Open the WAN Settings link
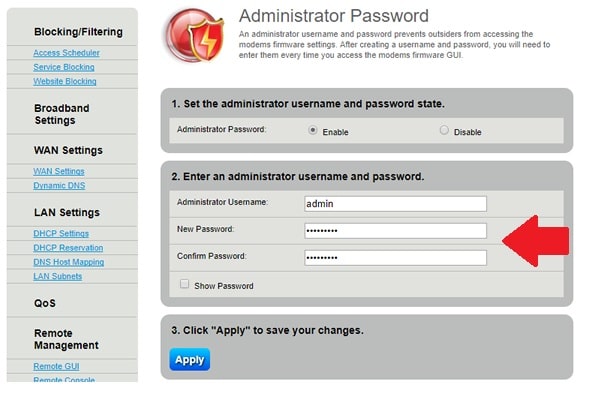Image resolution: width=604 pixels, height=402 pixels. pos(59,171)
